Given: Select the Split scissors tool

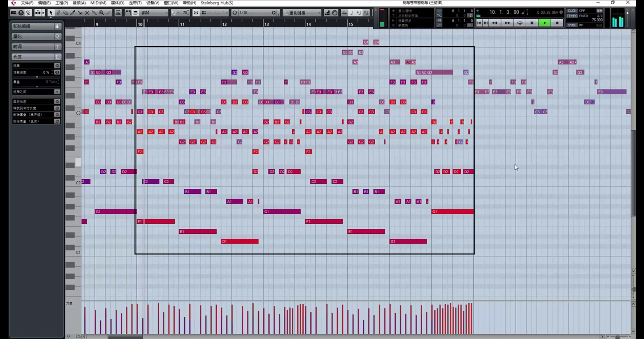Looking at the screenshot, I should point(80,13).
